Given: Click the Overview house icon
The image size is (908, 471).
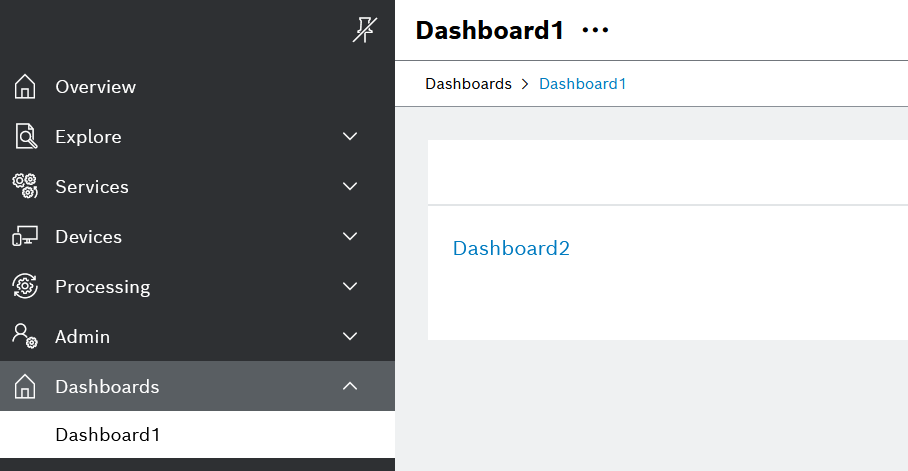Looking at the screenshot, I should 26,87.
